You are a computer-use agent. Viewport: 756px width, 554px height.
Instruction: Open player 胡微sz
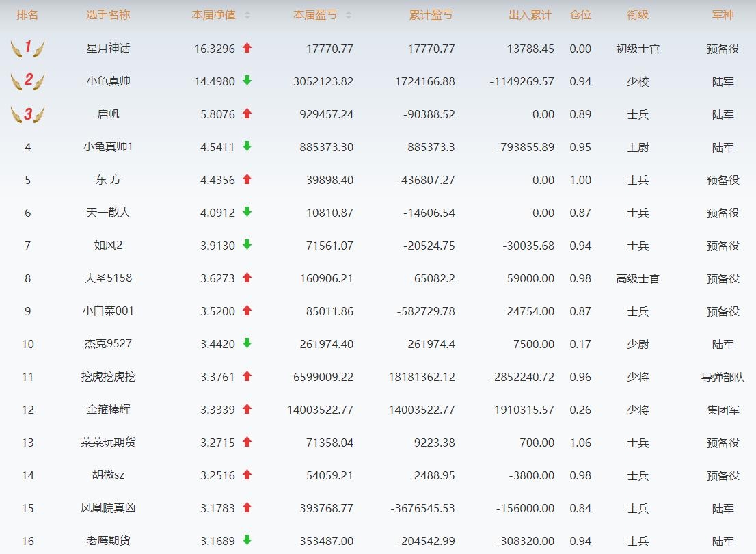pos(108,475)
